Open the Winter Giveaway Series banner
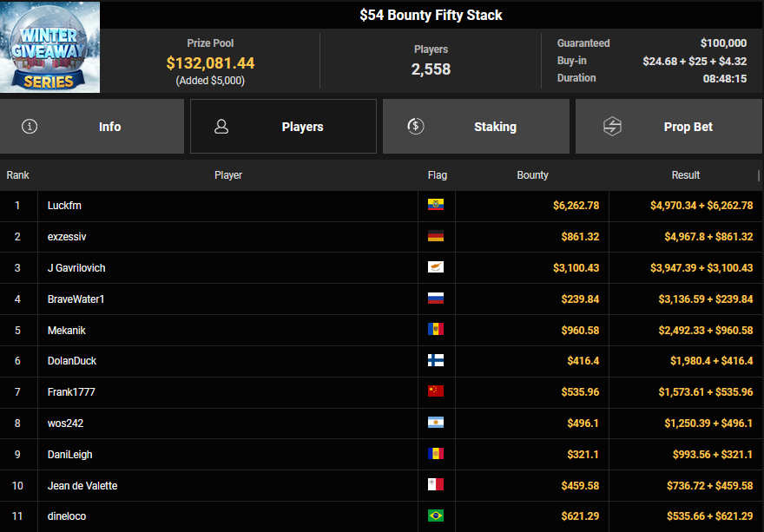Screen dimensions: 764x532 (49, 47)
